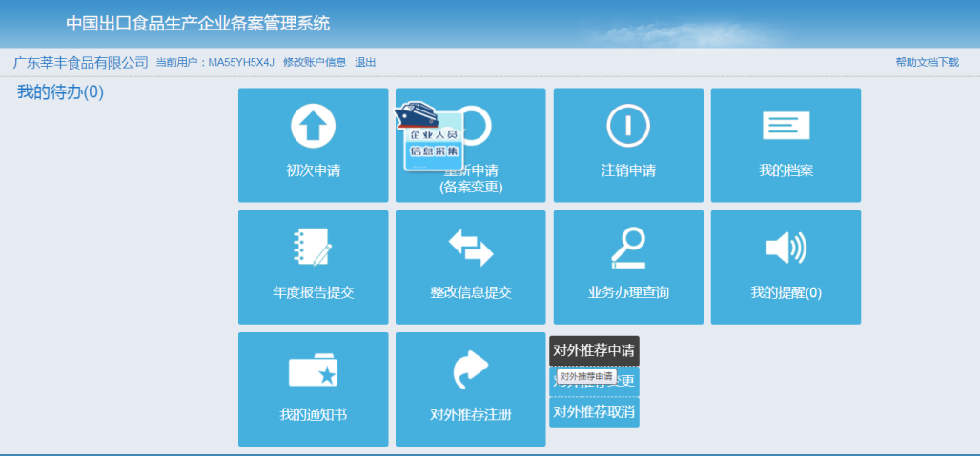Log out using the 退出 link
Image resolution: width=980 pixels, height=459 pixels.
365,63
